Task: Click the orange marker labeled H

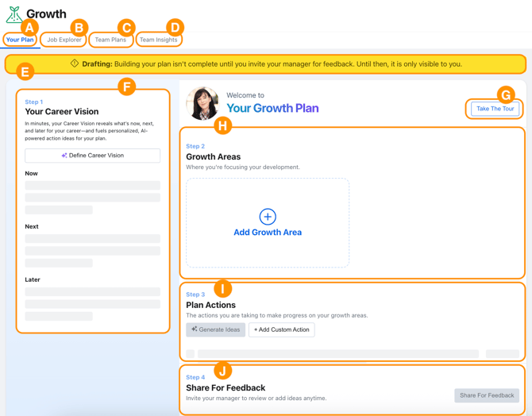Action: pos(223,125)
